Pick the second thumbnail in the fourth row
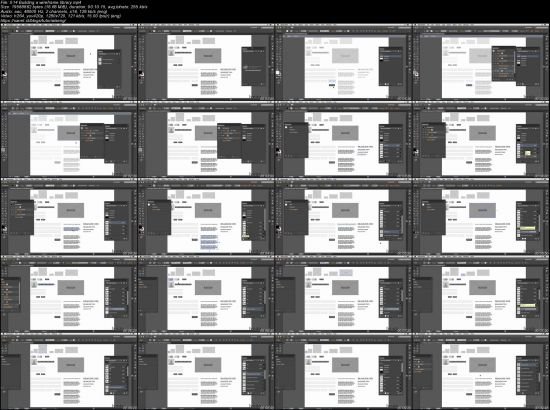Image resolution: width=550 pixels, height=410 pixels. 206,294
